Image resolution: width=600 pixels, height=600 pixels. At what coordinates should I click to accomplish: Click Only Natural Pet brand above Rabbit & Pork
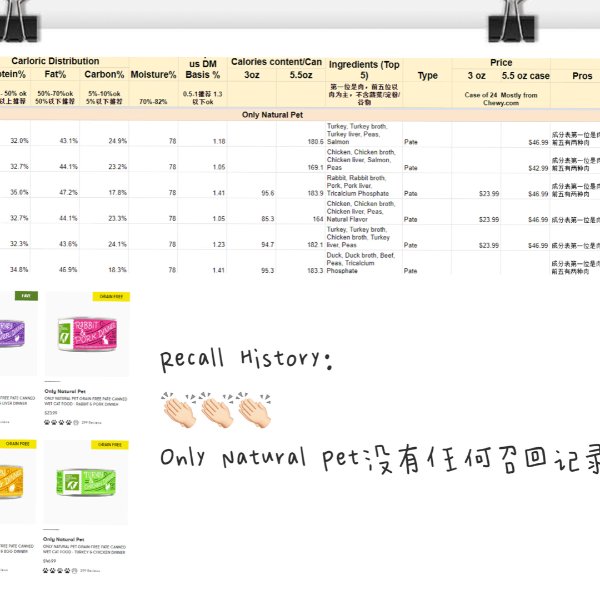[65, 391]
